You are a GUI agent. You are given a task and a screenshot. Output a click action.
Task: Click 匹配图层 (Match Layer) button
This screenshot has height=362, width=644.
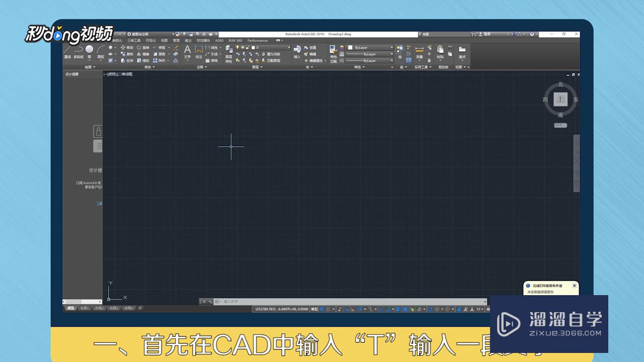(271, 60)
